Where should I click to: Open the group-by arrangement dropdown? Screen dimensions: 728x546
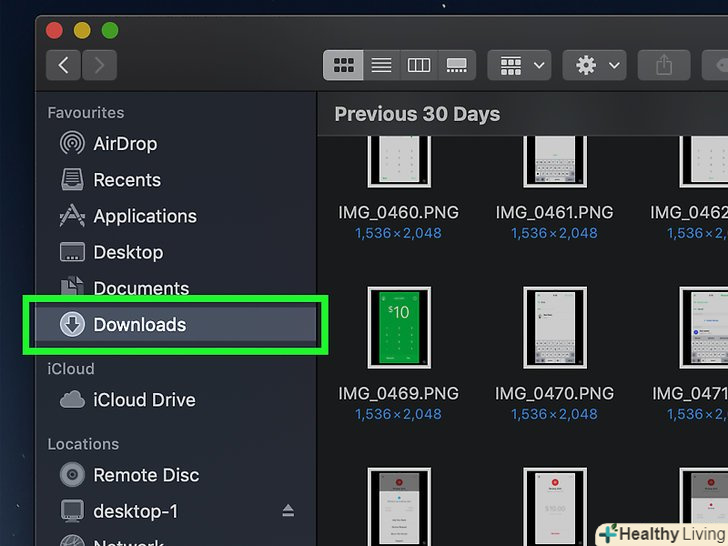pyautogui.click(x=519, y=66)
